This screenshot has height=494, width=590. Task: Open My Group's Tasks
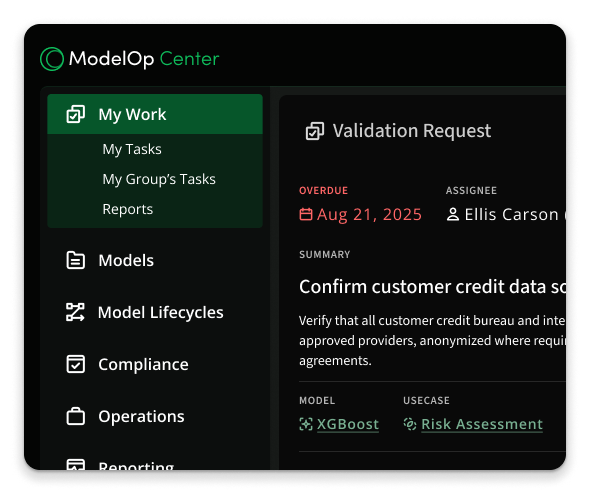pyautogui.click(x=159, y=179)
